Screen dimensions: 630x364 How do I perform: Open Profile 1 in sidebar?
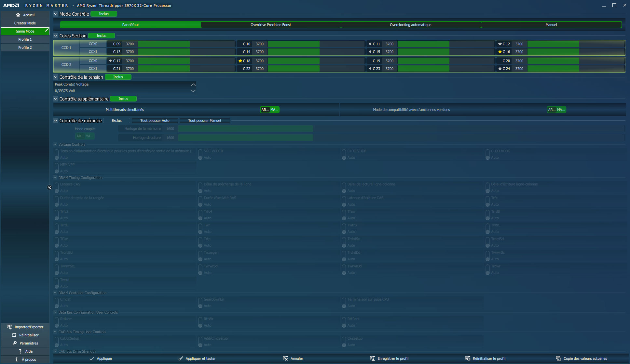25,39
